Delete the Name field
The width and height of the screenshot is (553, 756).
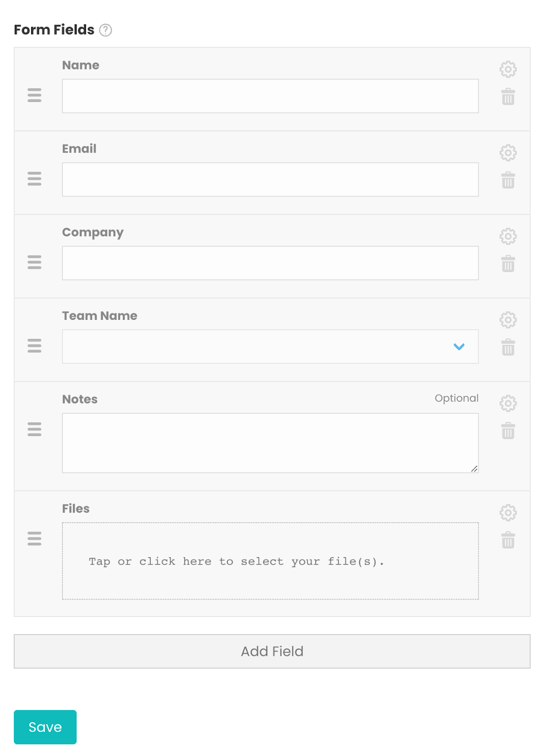tap(508, 97)
